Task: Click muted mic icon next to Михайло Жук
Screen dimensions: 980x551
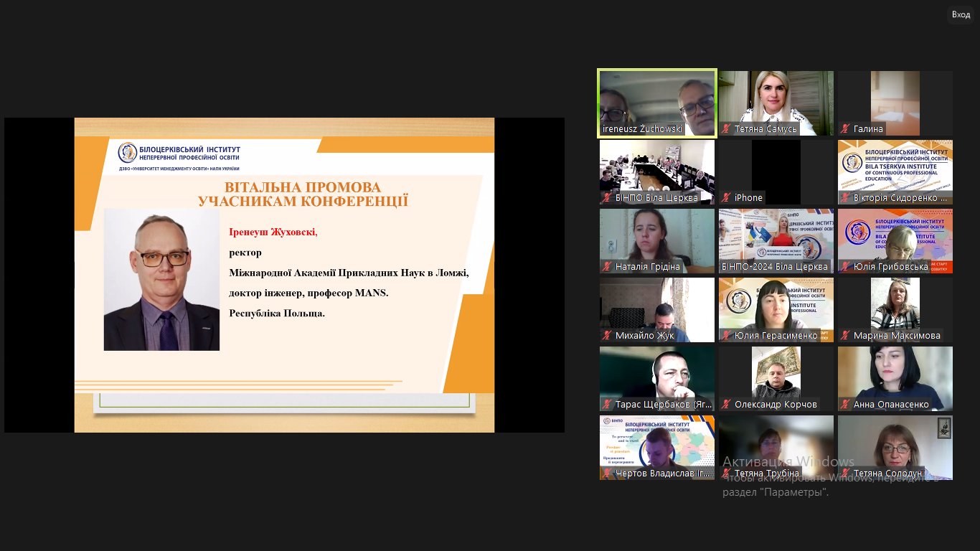Action: 608,336
